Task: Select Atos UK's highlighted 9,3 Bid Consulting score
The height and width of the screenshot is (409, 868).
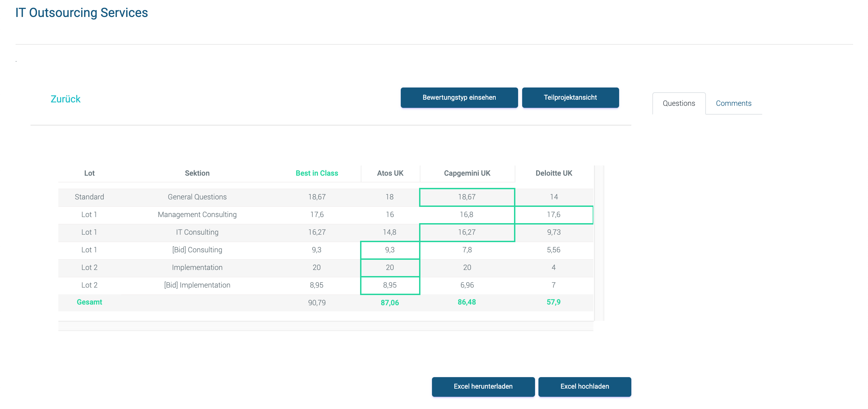Action: 390,250
